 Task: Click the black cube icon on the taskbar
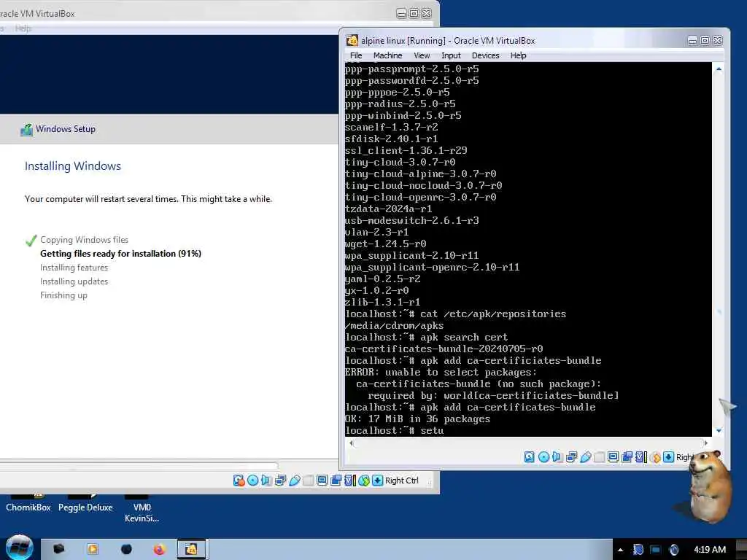[x=58, y=550]
